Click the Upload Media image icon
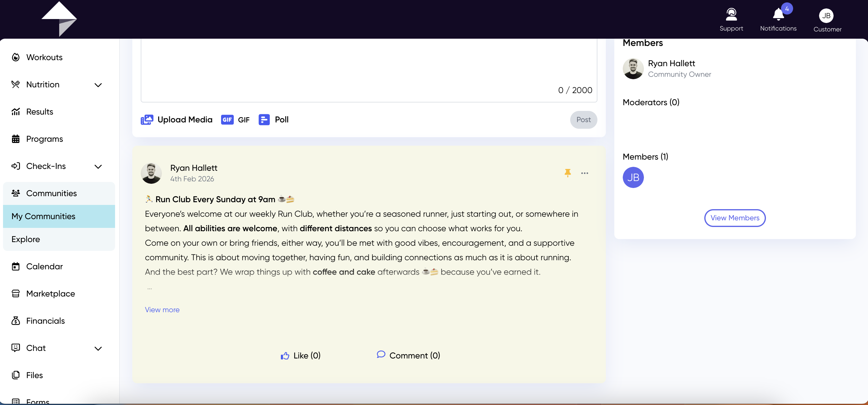The height and width of the screenshot is (405, 868). tap(147, 120)
